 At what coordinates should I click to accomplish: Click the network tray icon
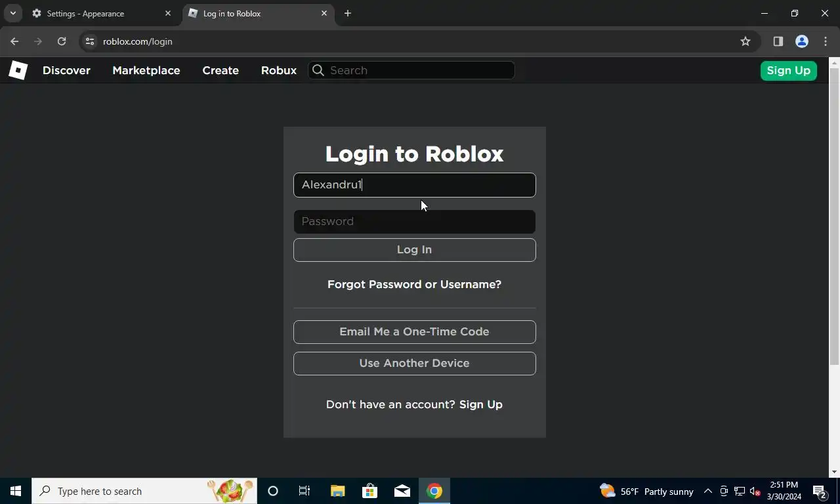(740, 491)
